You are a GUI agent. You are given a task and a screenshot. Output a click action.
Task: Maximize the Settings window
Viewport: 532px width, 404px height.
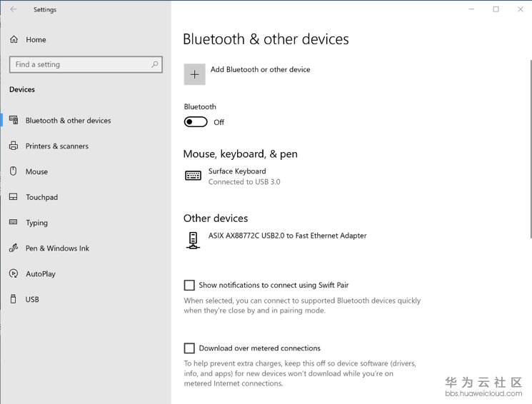496,9
